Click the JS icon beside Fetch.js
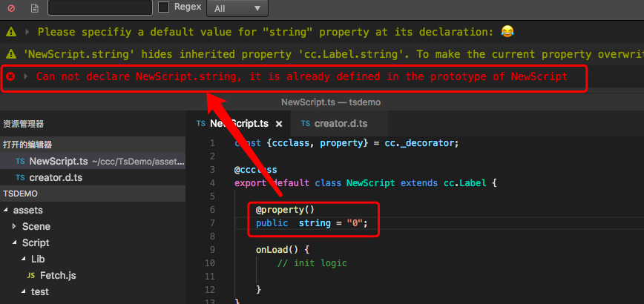 (31, 276)
